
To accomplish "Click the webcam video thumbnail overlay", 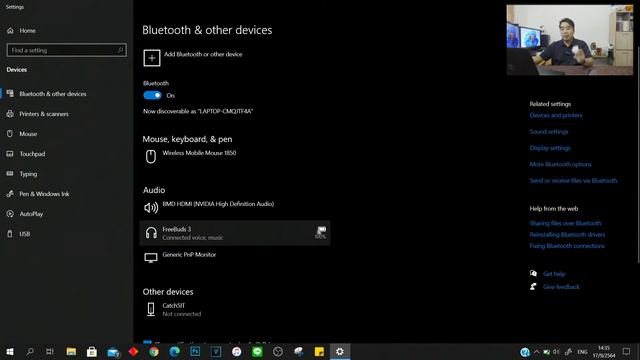I will click(x=570, y=40).
